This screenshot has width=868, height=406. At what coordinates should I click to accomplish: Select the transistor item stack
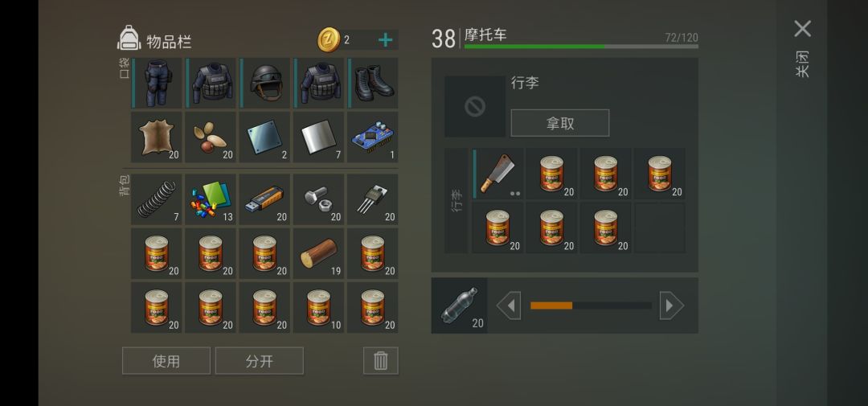tap(373, 199)
